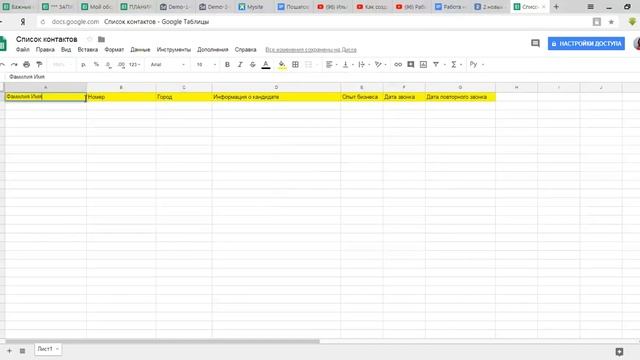Open the Формат menu
The height and width of the screenshot is (360, 640).
114,49
